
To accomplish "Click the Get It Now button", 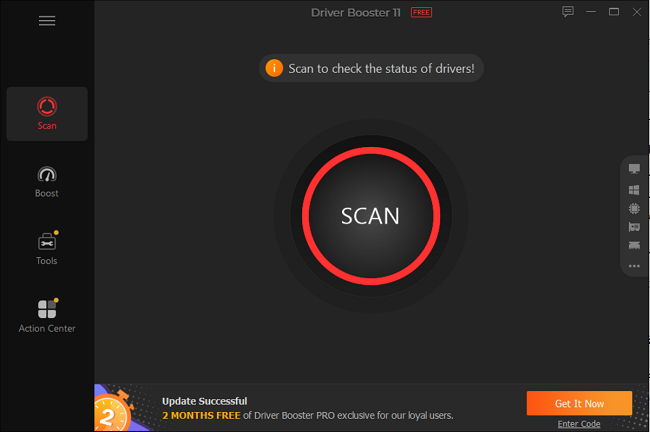I will point(579,403).
